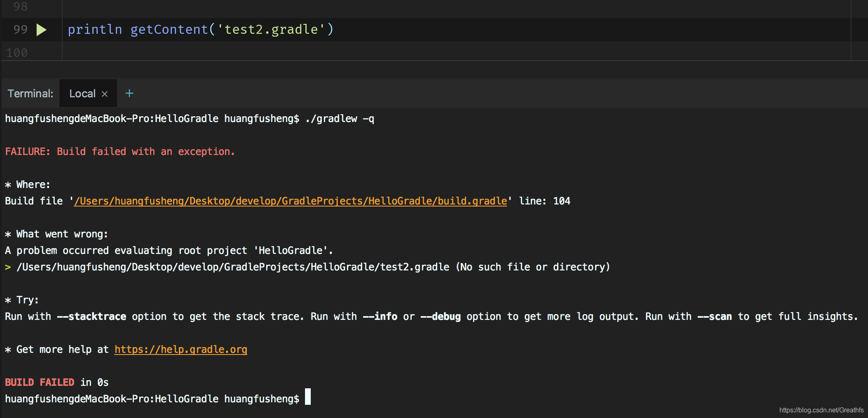Run line 99 with the green arrow
Screen dimensions: 868x418
pos(41,30)
